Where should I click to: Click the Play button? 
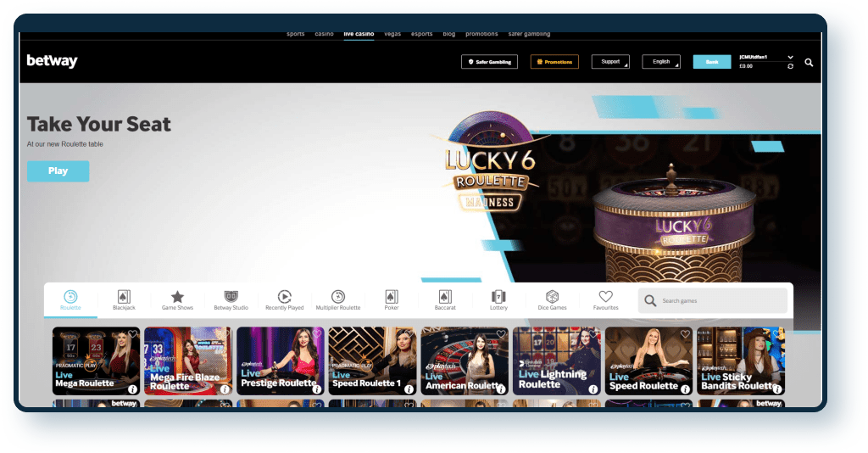point(58,171)
